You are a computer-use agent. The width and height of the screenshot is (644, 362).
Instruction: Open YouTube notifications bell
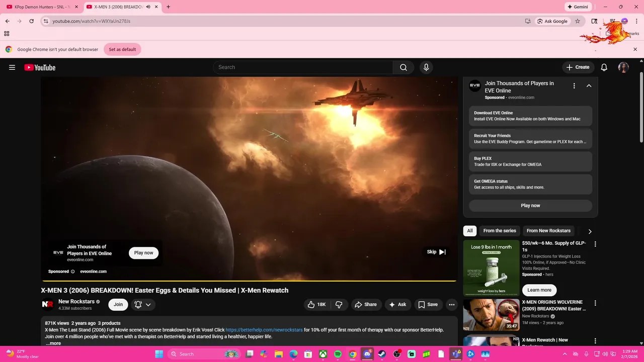(604, 67)
